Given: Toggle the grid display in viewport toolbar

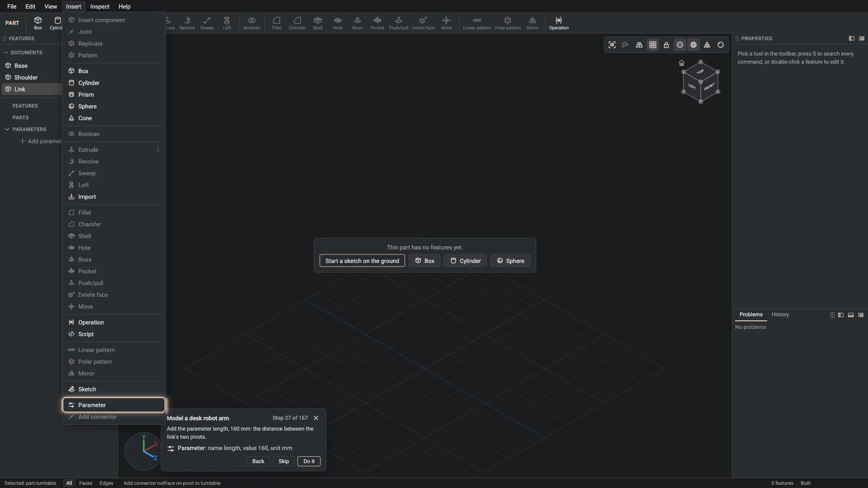Looking at the screenshot, I should (x=653, y=45).
